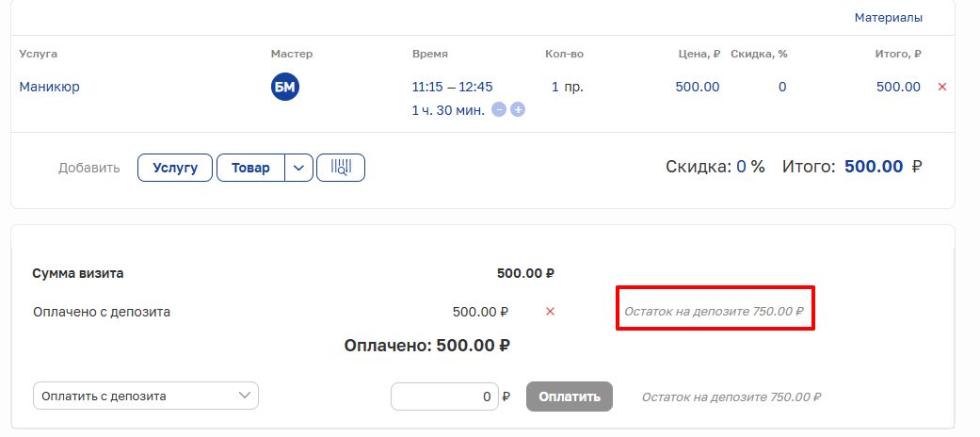Click the Товар button to add a product
The height and width of the screenshot is (437, 980).
250,168
